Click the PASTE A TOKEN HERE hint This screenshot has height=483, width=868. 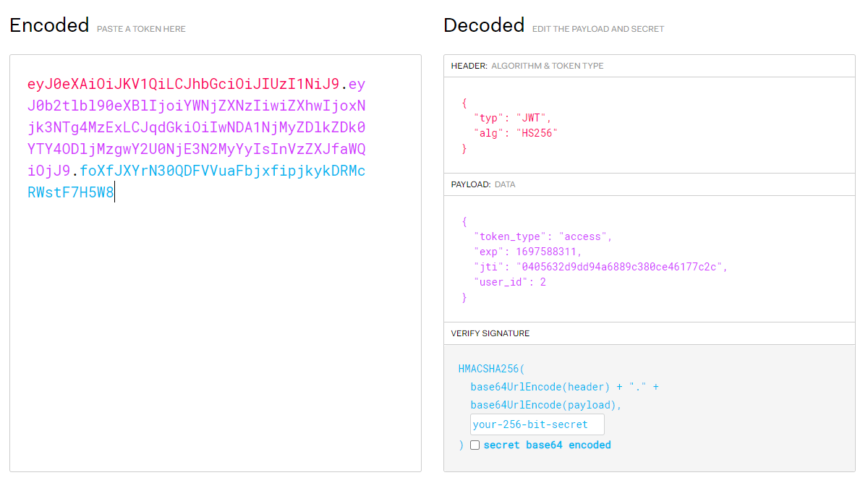click(x=141, y=29)
